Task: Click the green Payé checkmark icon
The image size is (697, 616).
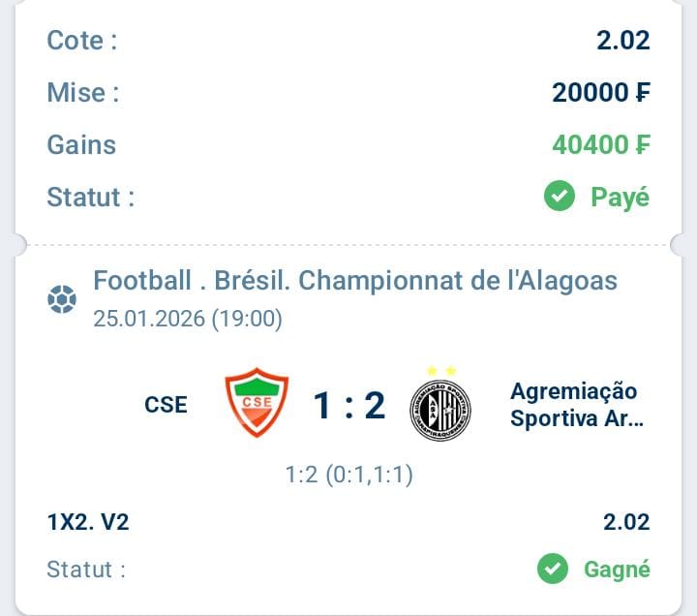Action: coord(559,197)
